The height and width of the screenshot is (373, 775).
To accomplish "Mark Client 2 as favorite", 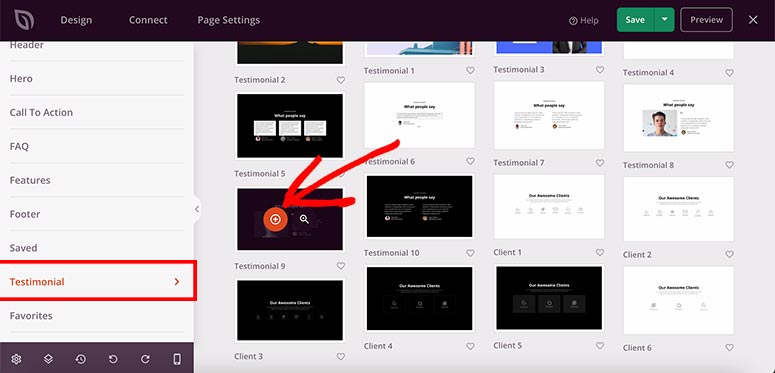I will [729, 254].
